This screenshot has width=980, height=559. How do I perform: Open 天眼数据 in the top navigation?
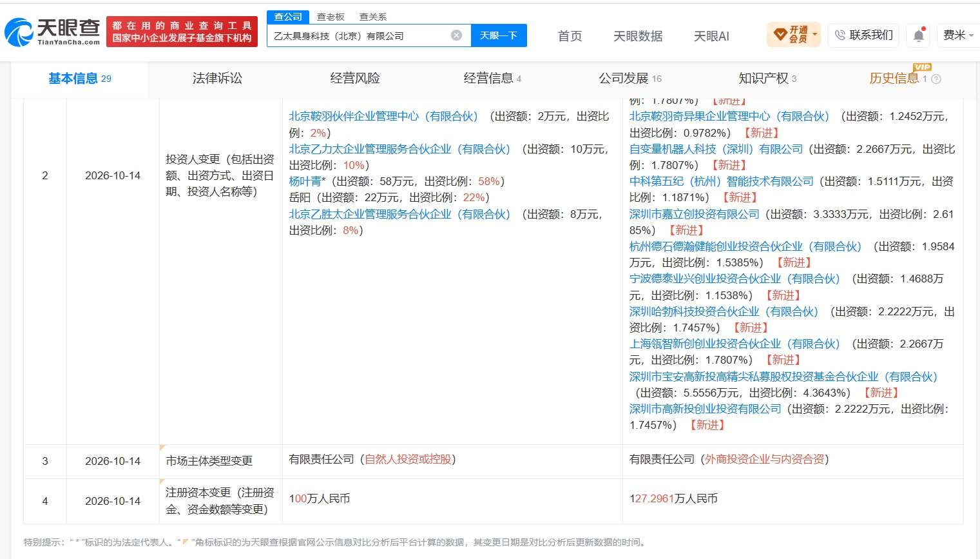point(638,36)
